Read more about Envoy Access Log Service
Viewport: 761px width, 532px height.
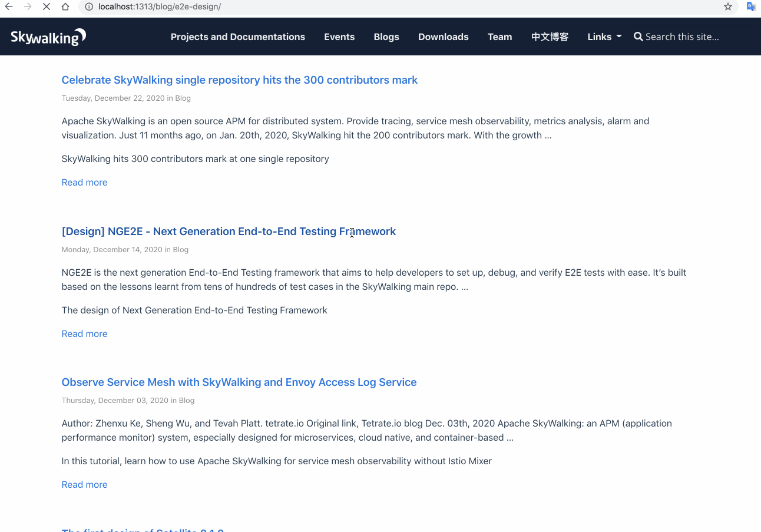click(84, 485)
